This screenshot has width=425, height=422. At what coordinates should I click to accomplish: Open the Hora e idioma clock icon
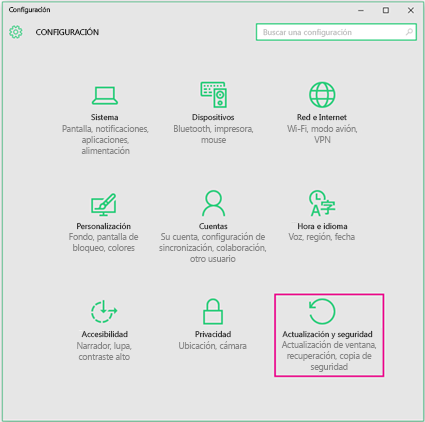pyautogui.click(x=322, y=203)
